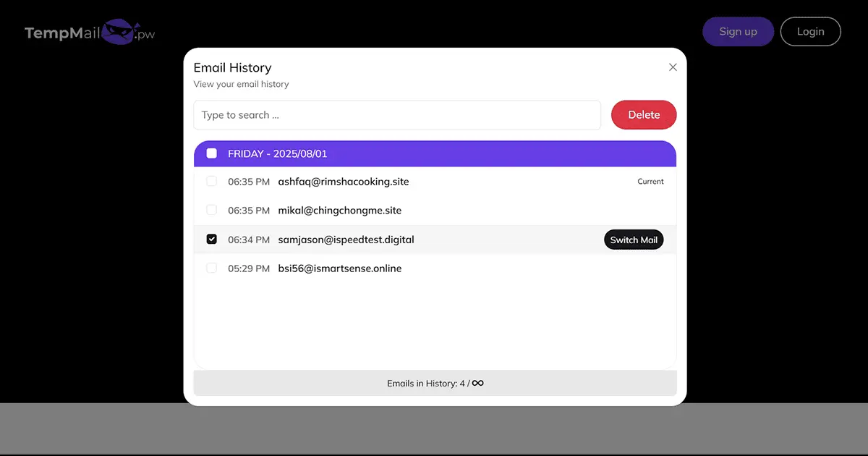The width and height of the screenshot is (868, 456).
Task: Check the box for ashfaq@rimshacooking.site
Action: point(212,182)
